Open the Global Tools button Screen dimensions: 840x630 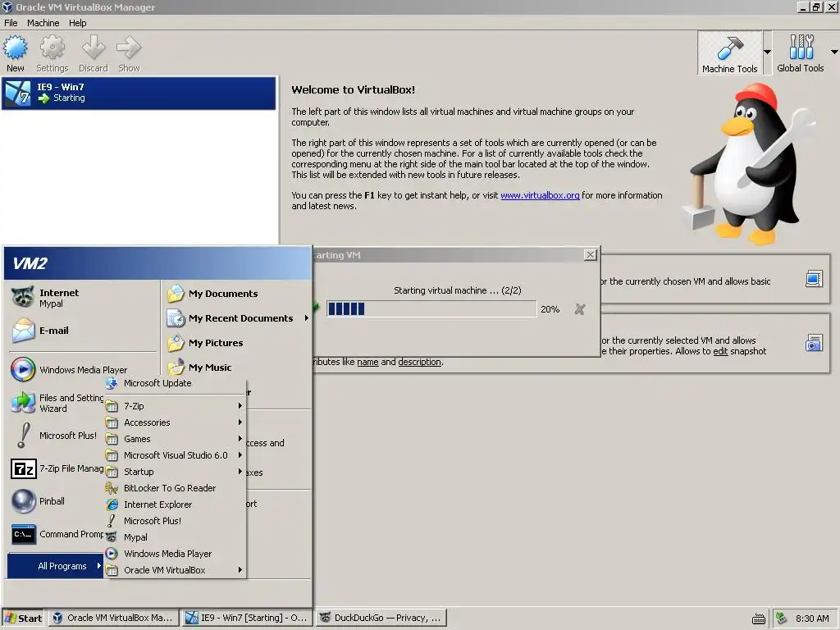801,53
